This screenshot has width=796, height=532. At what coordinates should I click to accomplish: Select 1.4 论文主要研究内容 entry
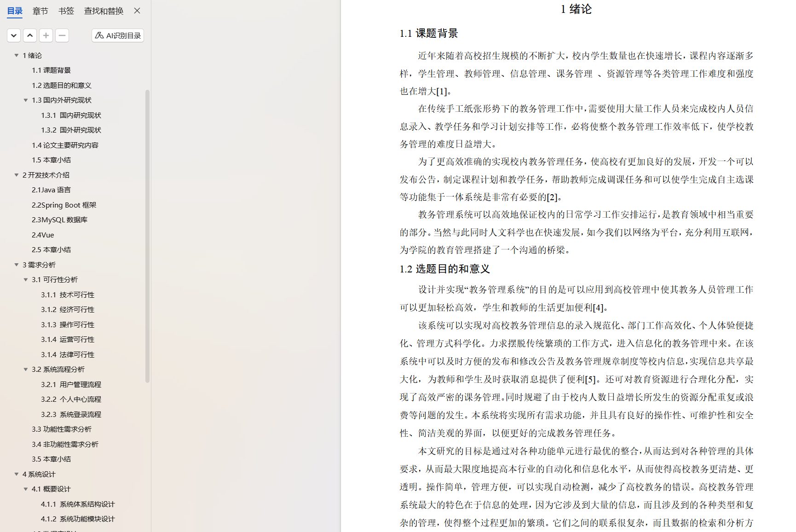[x=65, y=145]
